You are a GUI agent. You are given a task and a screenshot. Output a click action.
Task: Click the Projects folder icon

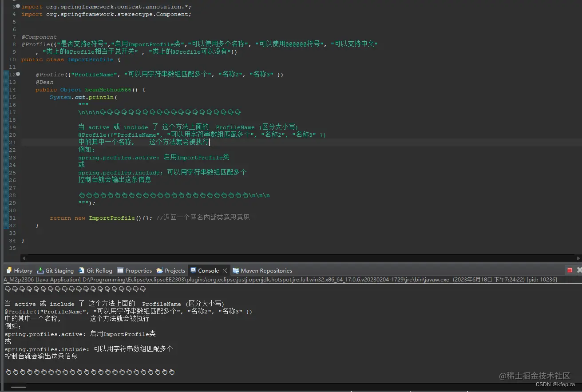160,270
